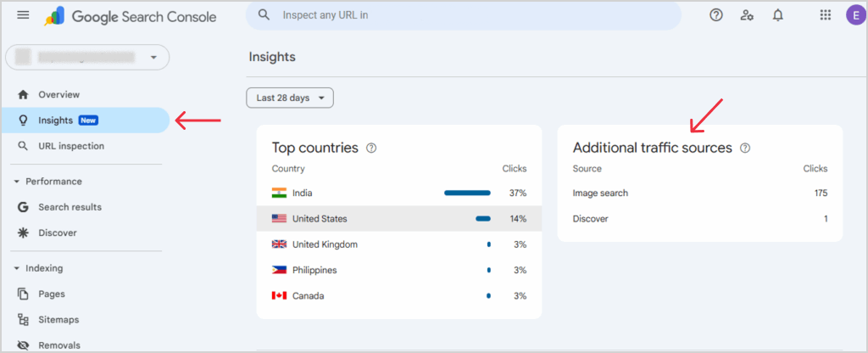Click the Additional traffic sources title

(x=652, y=148)
